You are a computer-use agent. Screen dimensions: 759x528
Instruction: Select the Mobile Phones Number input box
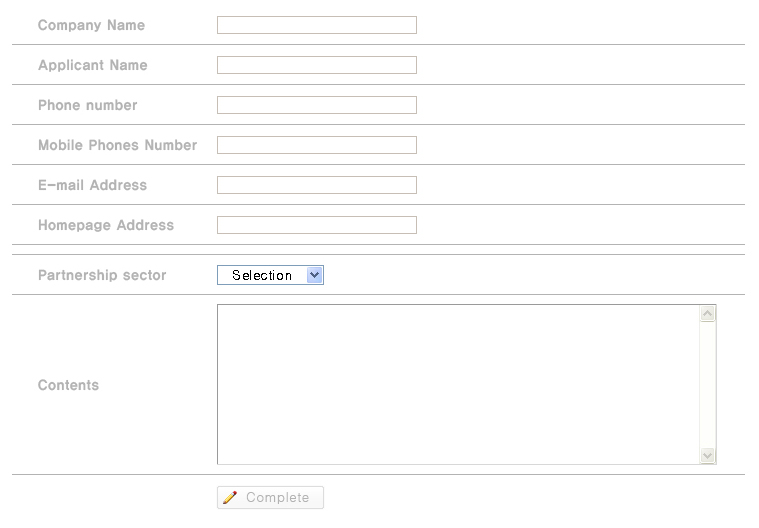pos(317,145)
